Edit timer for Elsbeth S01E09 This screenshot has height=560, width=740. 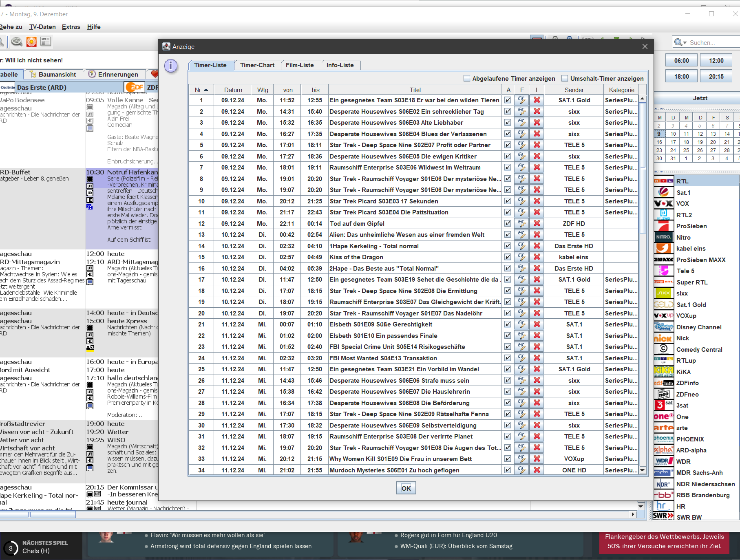coord(522,324)
